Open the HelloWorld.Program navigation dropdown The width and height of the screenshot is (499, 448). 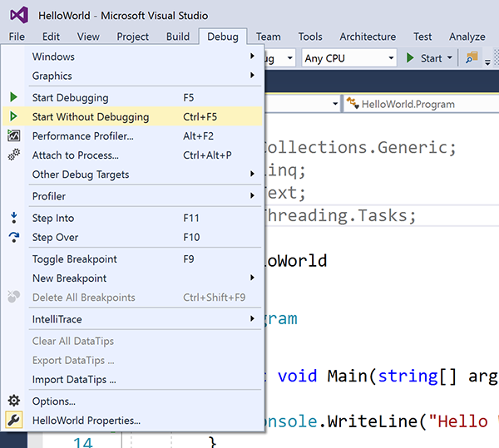pyautogui.click(x=422, y=104)
